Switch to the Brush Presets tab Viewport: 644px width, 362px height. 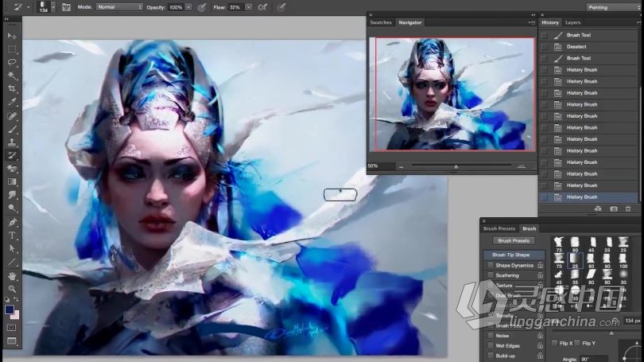tap(499, 228)
